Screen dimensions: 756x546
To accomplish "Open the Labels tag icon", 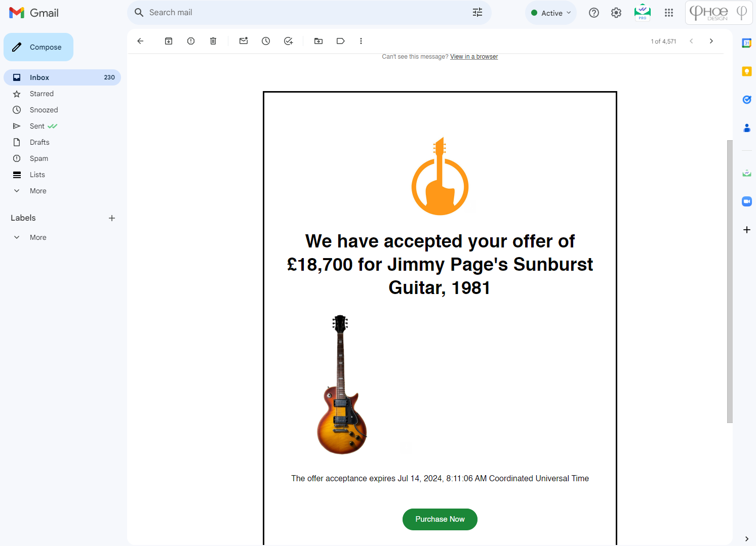I will pyautogui.click(x=341, y=41).
